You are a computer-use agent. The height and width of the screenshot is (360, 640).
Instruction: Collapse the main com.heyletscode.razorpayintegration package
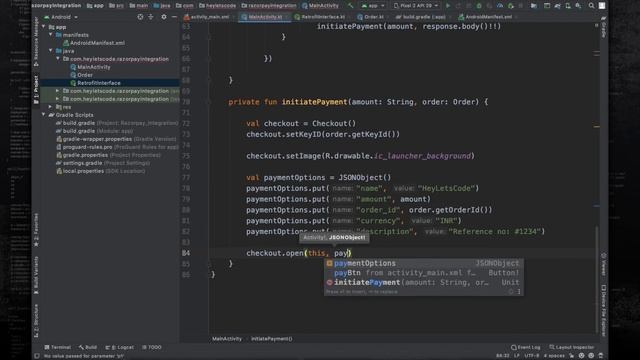pyautogui.click(x=58, y=59)
